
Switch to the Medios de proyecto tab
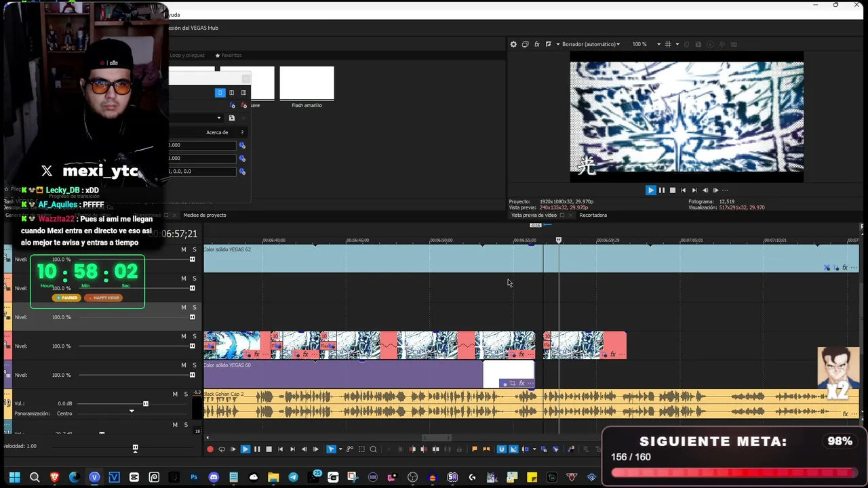pyautogui.click(x=205, y=216)
